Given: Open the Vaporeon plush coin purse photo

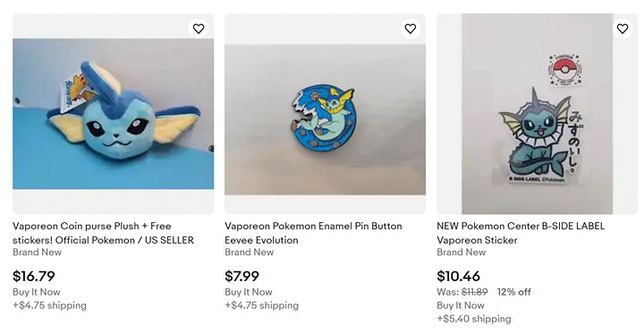Looking at the screenshot, I should [x=114, y=114].
